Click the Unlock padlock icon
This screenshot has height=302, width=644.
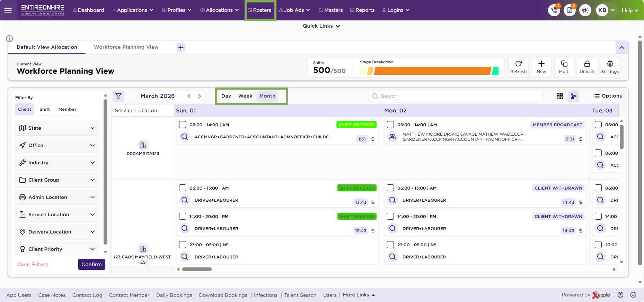point(587,67)
